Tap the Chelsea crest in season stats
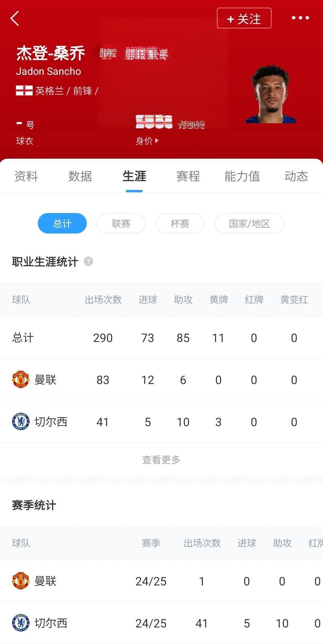 tap(21, 623)
